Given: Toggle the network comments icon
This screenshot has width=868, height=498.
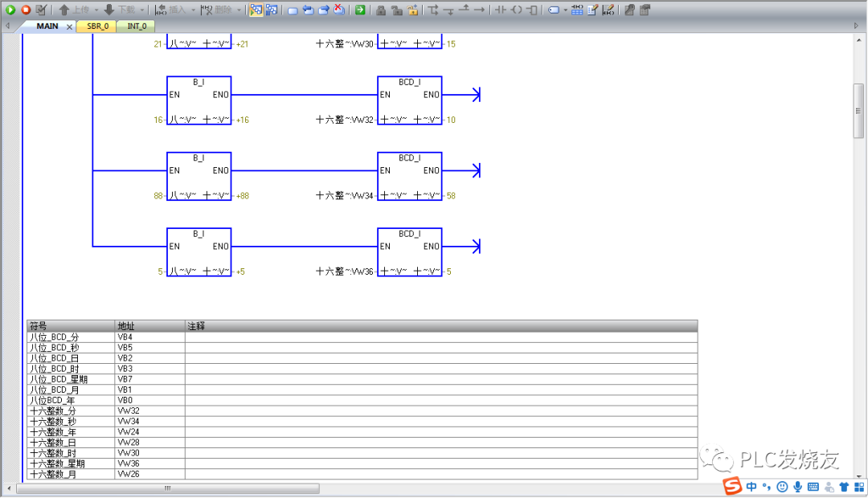Looking at the screenshot, I should click(608, 10).
